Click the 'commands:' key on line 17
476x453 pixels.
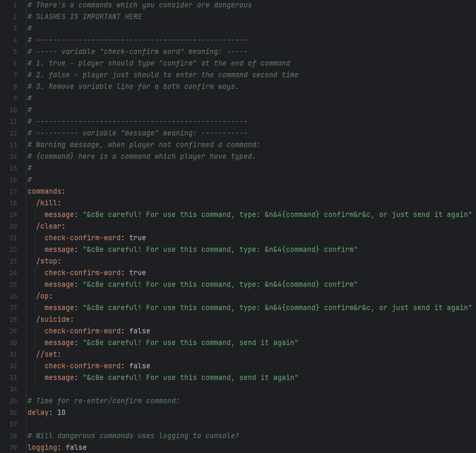coord(46,192)
